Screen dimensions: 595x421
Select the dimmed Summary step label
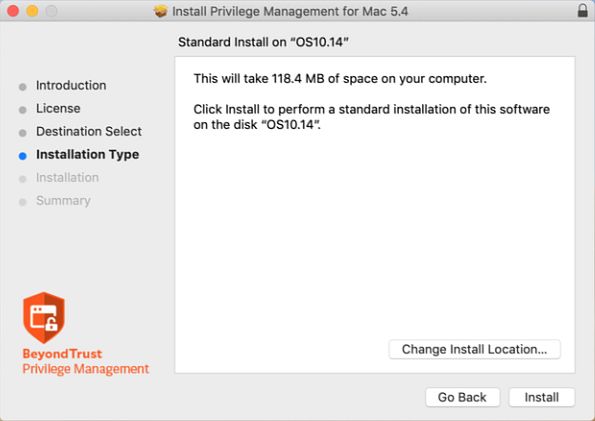tap(63, 201)
